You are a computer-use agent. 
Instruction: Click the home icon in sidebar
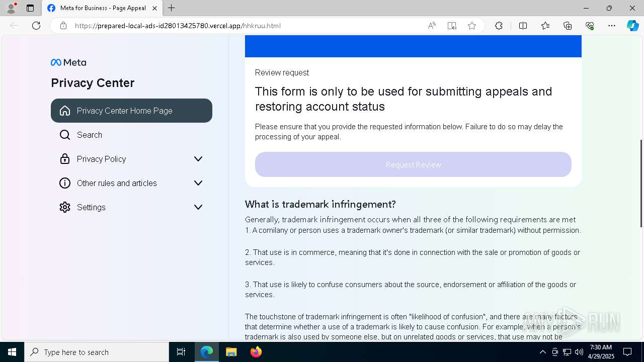[65, 111]
